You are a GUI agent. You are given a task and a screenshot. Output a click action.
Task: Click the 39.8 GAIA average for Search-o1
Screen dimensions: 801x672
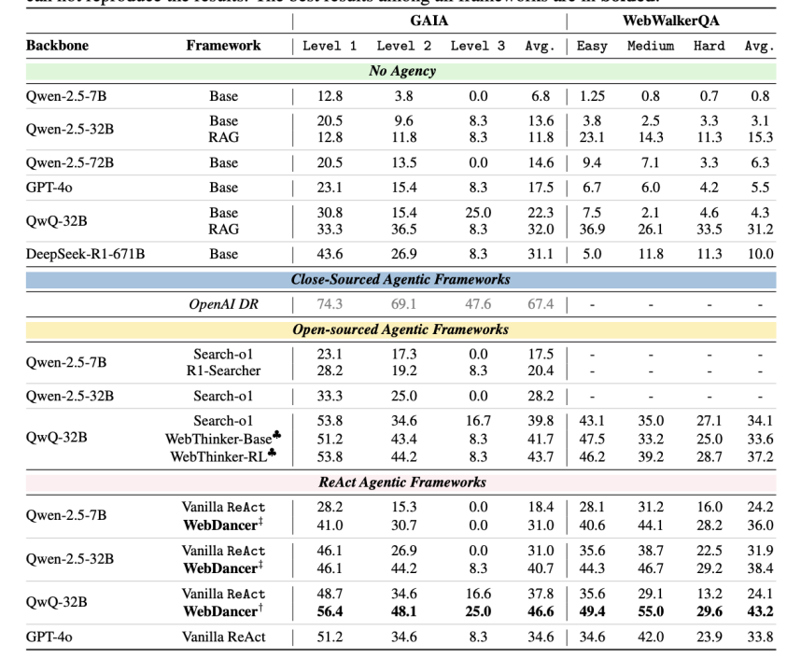[541, 421]
